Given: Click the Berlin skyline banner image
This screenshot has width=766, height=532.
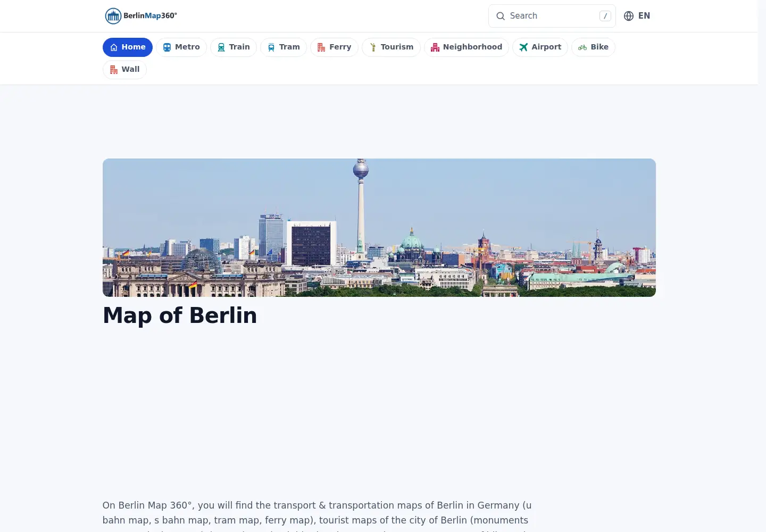Looking at the screenshot, I should pyautogui.click(x=379, y=228).
